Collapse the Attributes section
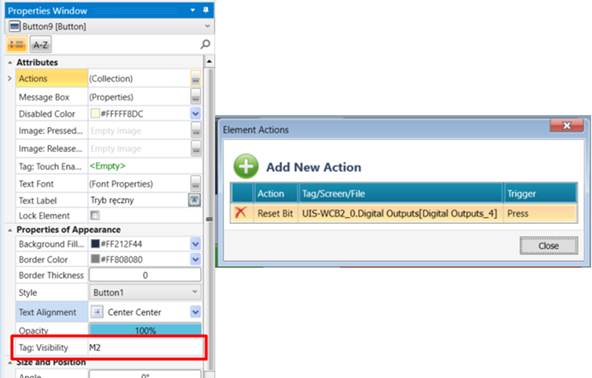 coord(10,62)
